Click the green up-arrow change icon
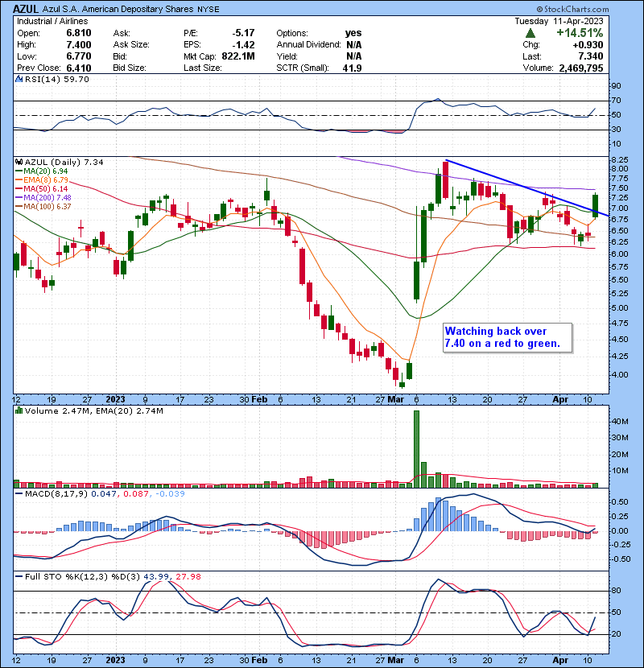The width and height of the screenshot is (644, 668). click(x=530, y=33)
